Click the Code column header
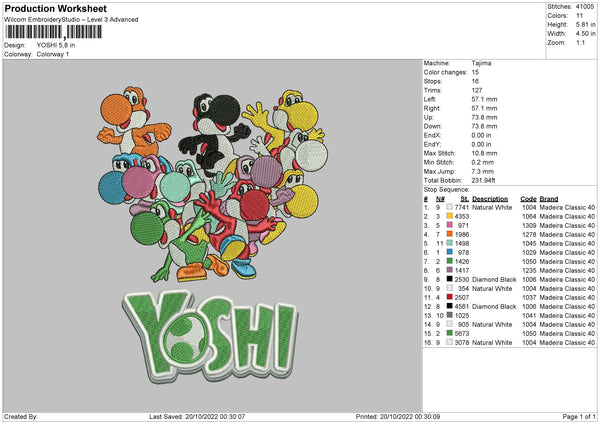The width and height of the screenshot is (600, 424). (528, 198)
